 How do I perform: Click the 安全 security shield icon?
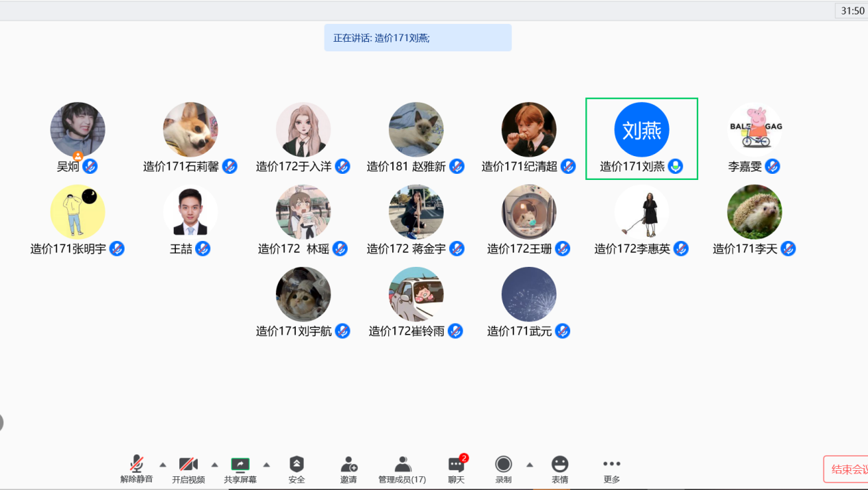coord(296,465)
